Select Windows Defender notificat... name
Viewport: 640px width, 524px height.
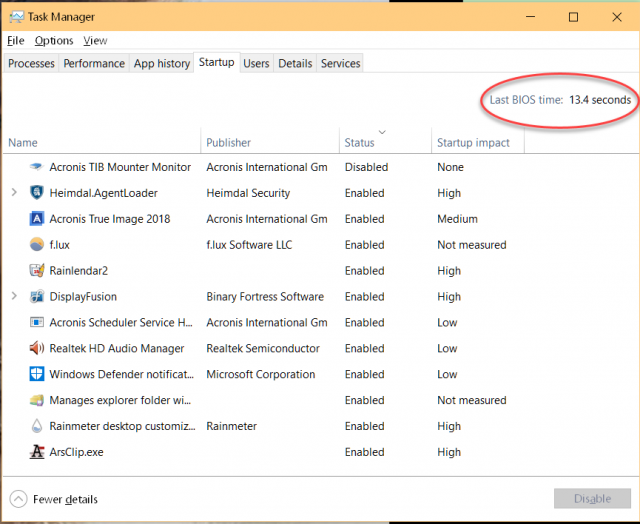coord(122,374)
